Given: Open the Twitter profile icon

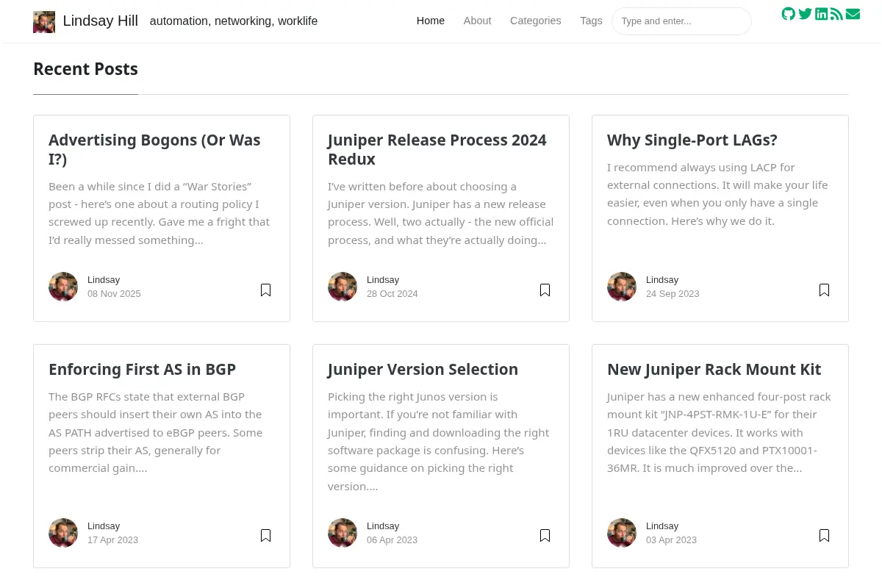Looking at the screenshot, I should 805,14.
